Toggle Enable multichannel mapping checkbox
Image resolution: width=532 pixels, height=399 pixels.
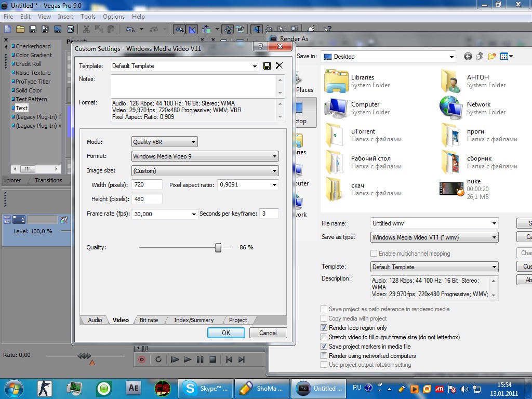coord(374,254)
